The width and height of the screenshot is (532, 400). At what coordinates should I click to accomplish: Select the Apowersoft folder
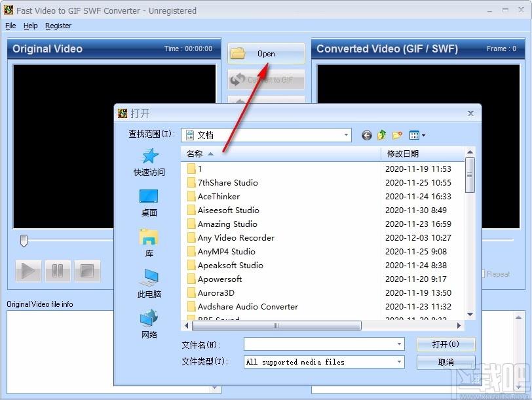(214, 279)
